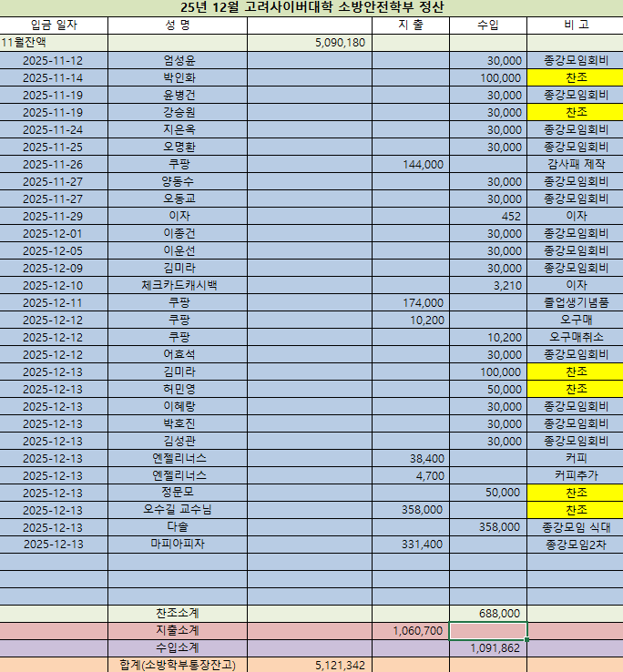The height and width of the screenshot is (672, 623).
Task: Select the 144,000 expense cell
Action: click(x=410, y=164)
